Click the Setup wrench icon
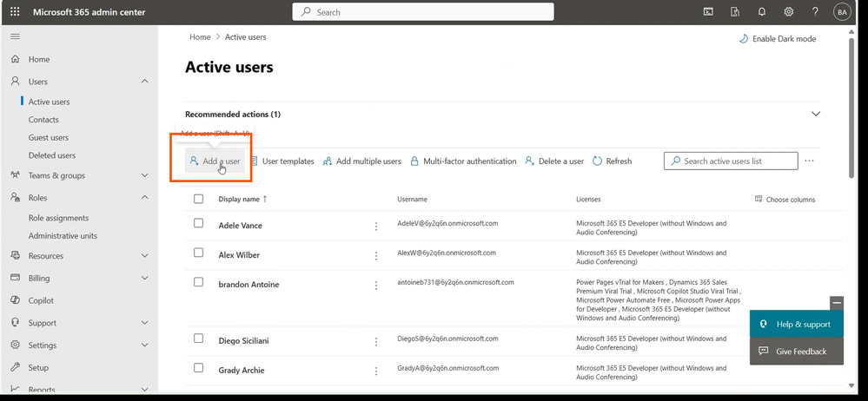 (x=16, y=367)
